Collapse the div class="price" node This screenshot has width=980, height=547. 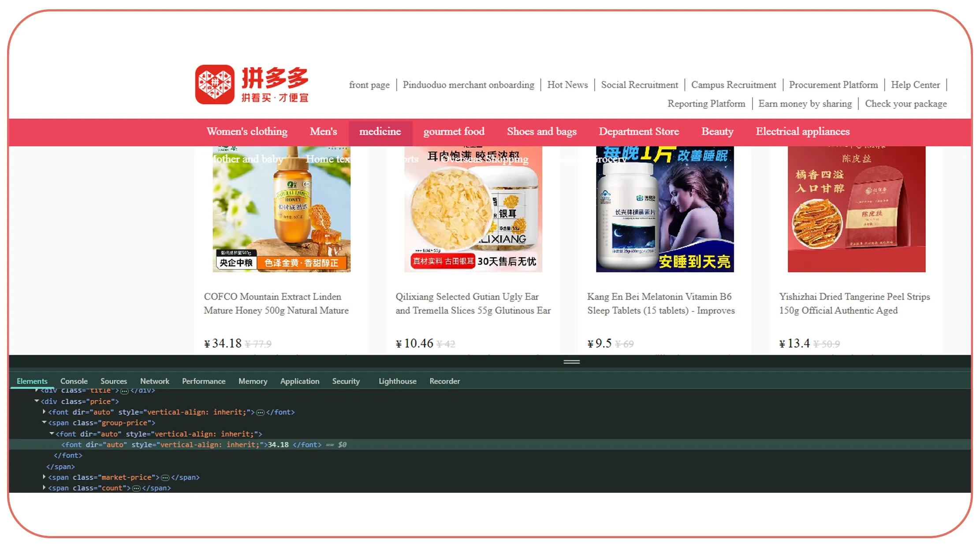pyautogui.click(x=37, y=401)
